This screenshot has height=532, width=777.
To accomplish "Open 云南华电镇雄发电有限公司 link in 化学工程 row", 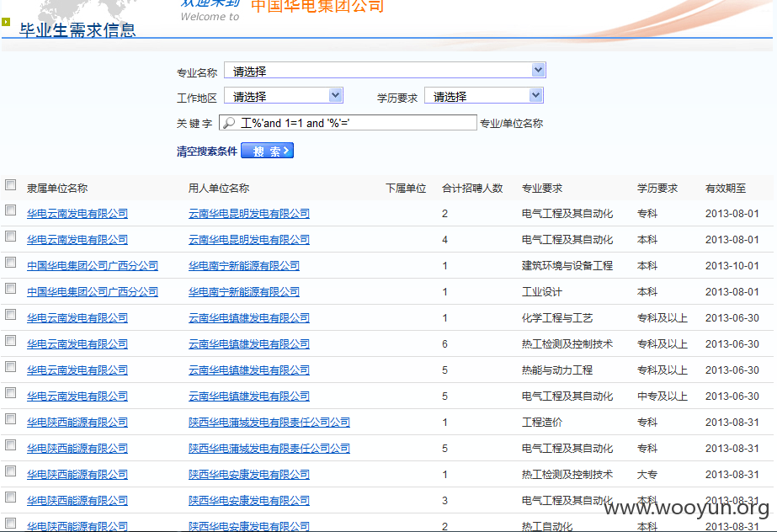I will pos(249,318).
